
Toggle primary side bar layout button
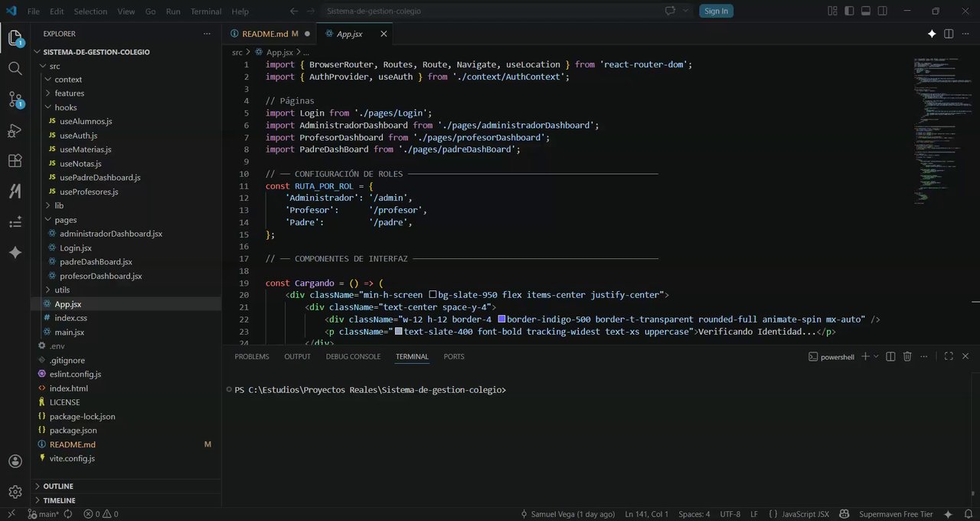point(849,11)
